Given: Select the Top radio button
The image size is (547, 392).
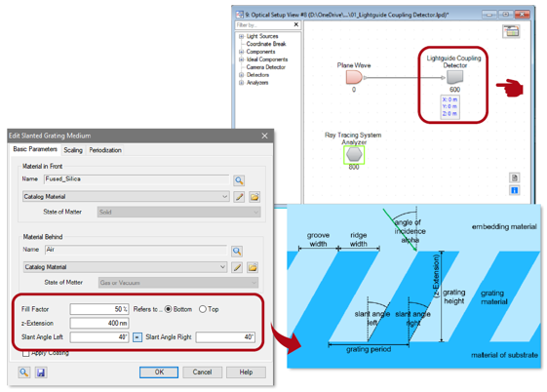Looking at the screenshot, I should pyautogui.click(x=203, y=309).
